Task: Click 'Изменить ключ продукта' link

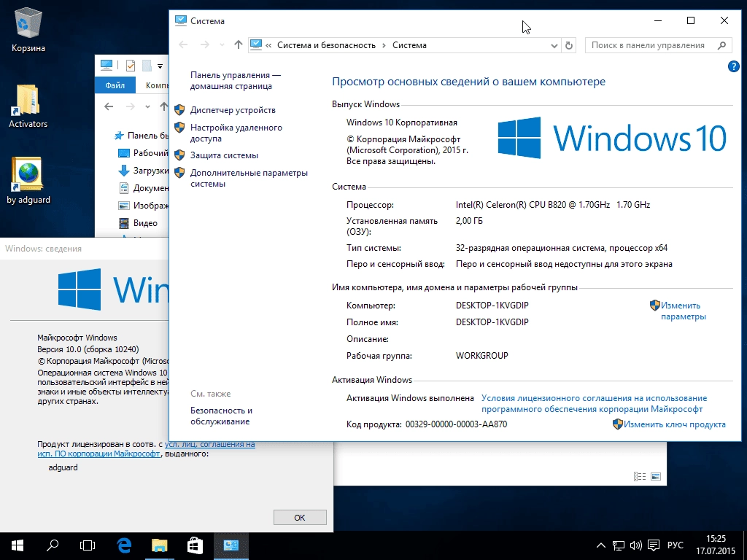Action: [x=675, y=424]
